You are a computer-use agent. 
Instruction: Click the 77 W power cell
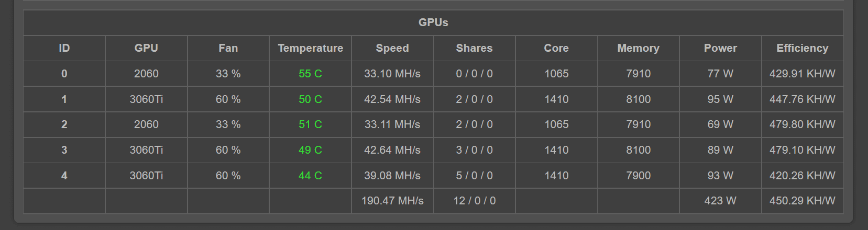coord(720,74)
